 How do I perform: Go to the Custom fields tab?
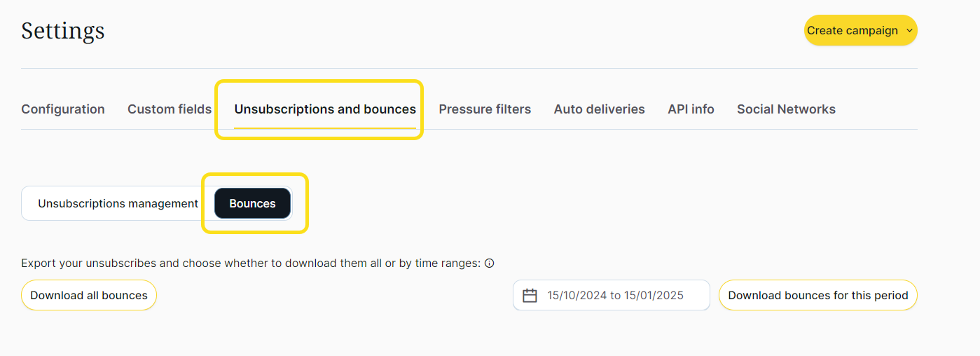click(x=170, y=109)
